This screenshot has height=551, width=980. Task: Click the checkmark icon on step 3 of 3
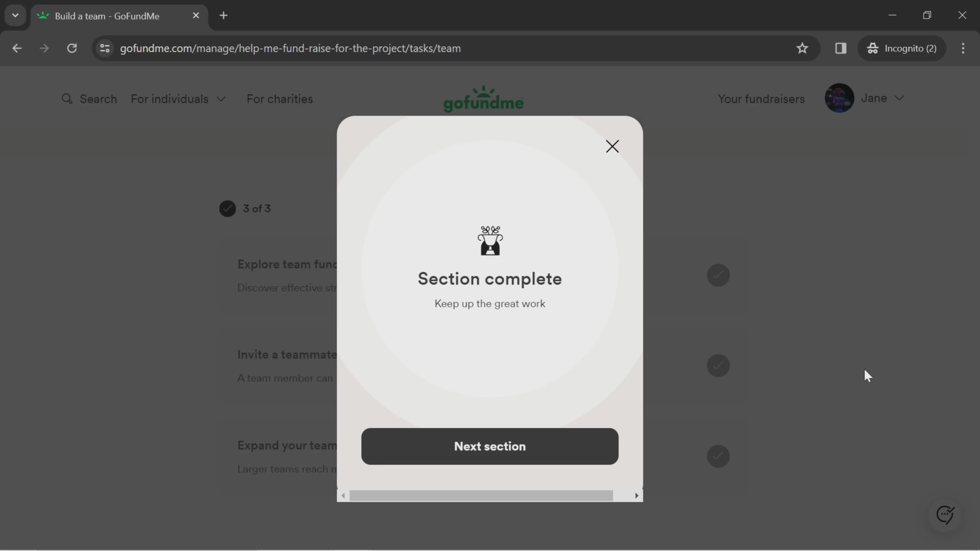(x=227, y=208)
